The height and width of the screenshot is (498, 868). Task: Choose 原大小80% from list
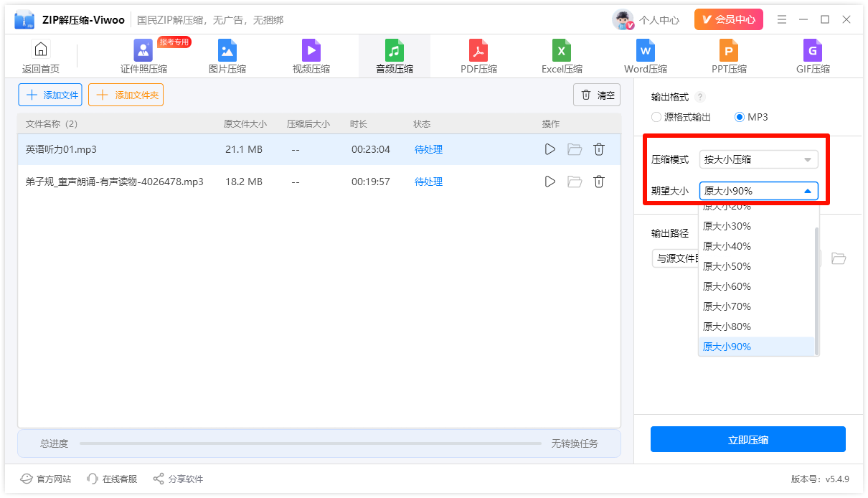point(758,326)
